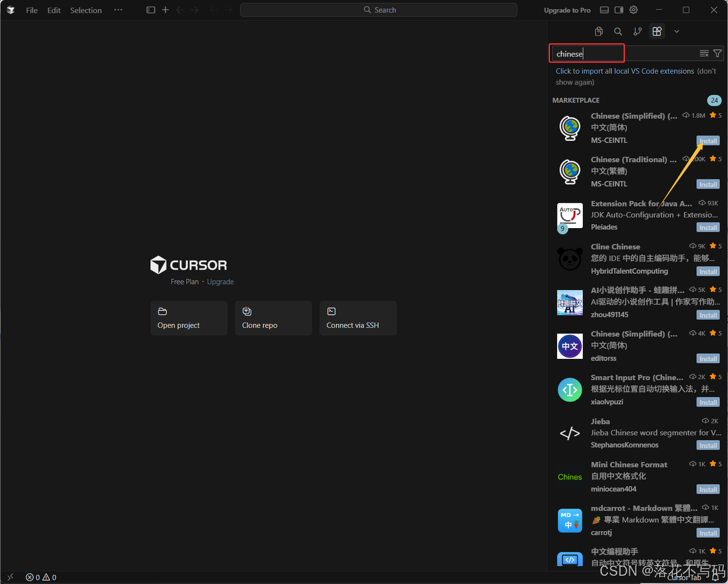Click the Cline Chinese panda icon
This screenshot has height=584, width=728.
click(570, 259)
